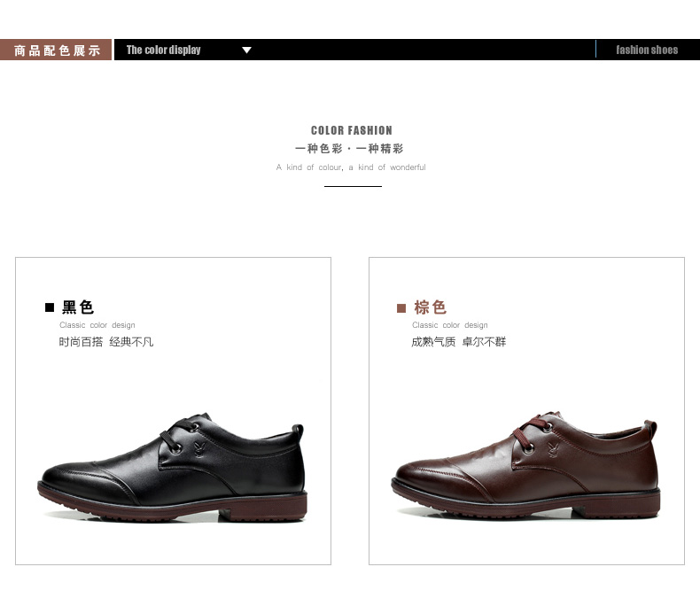Click the 时尚百搭 经典不凡 description
This screenshot has height=598, width=700.
[x=106, y=342]
